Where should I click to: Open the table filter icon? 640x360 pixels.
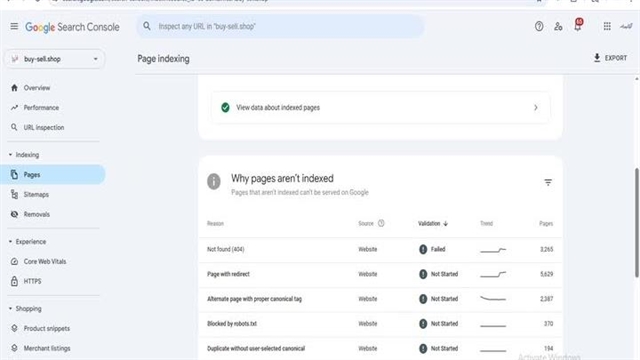(548, 182)
